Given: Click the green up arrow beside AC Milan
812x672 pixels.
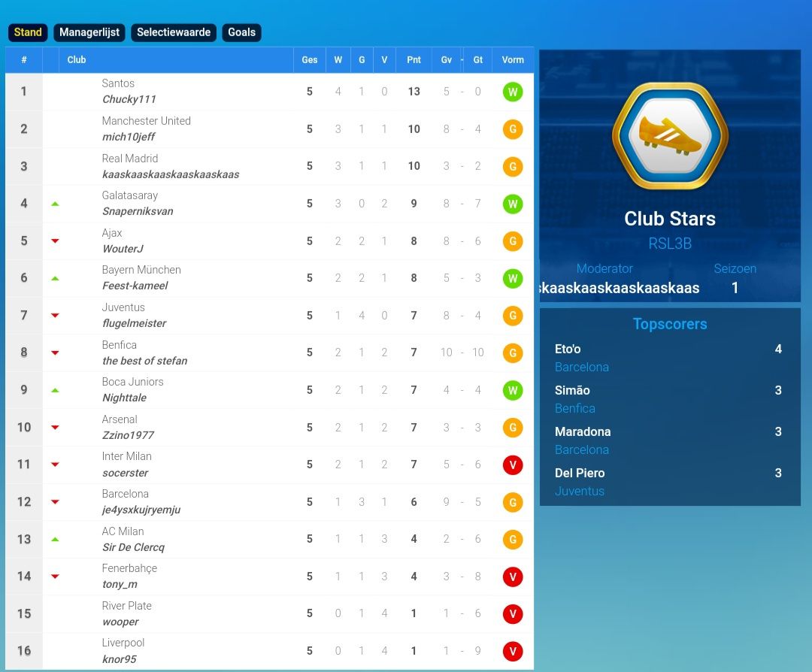Looking at the screenshot, I should pos(55,540).
